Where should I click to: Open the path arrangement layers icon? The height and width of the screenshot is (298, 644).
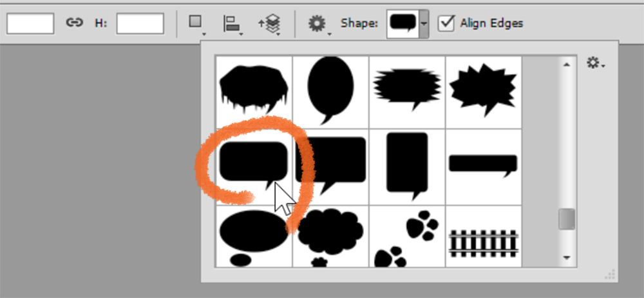pos(269,25)
